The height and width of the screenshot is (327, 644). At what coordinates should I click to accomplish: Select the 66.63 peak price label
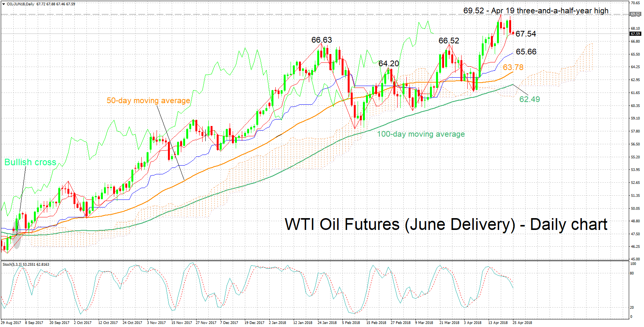point(321,40)
